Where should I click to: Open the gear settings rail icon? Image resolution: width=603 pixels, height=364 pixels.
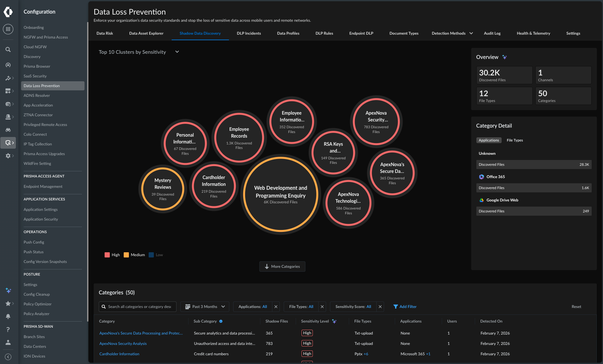8,156
